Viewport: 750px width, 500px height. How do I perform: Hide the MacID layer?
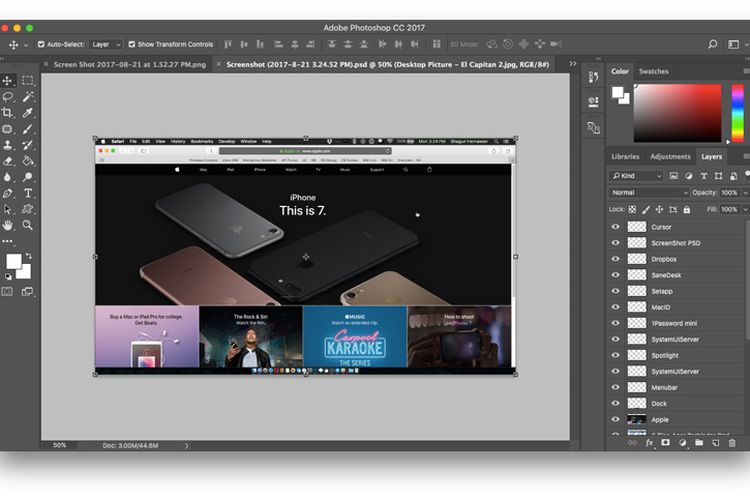(x=616, y=307)
